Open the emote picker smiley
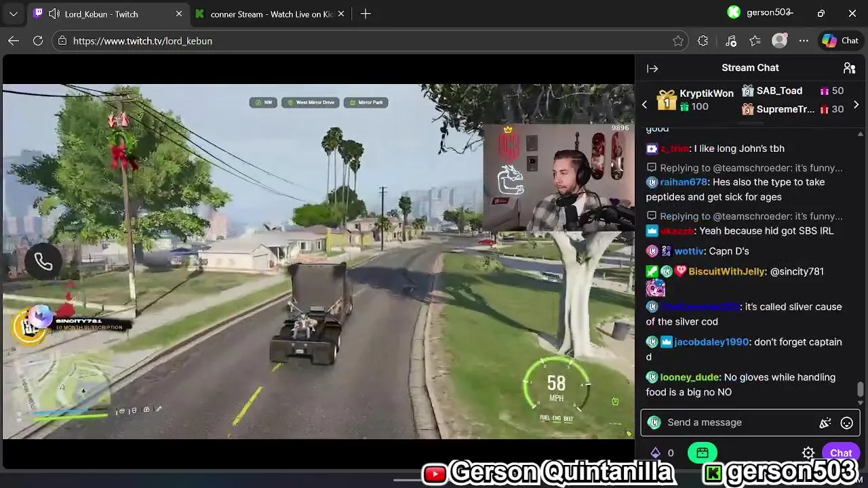This screenshot has height=488, width=868. [846, 423]
